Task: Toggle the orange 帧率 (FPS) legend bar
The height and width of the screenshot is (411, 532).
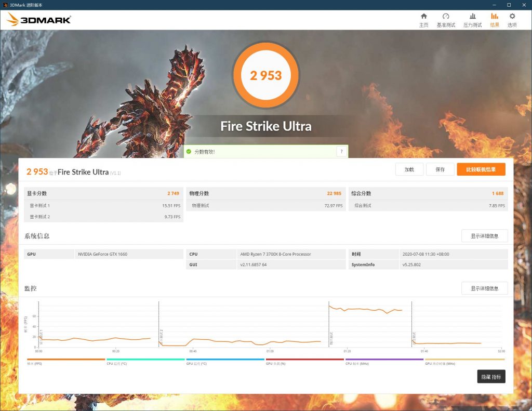Action: (x=66, y=359)
